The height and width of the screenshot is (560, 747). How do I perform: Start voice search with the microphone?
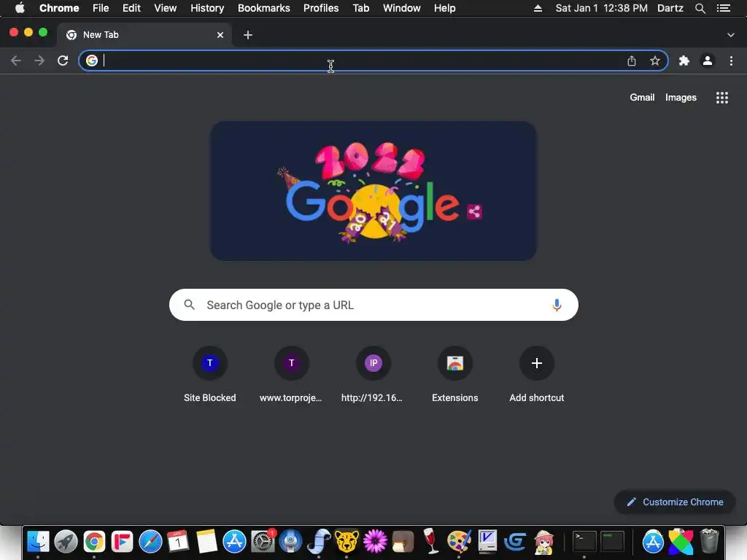pos(557,305)
